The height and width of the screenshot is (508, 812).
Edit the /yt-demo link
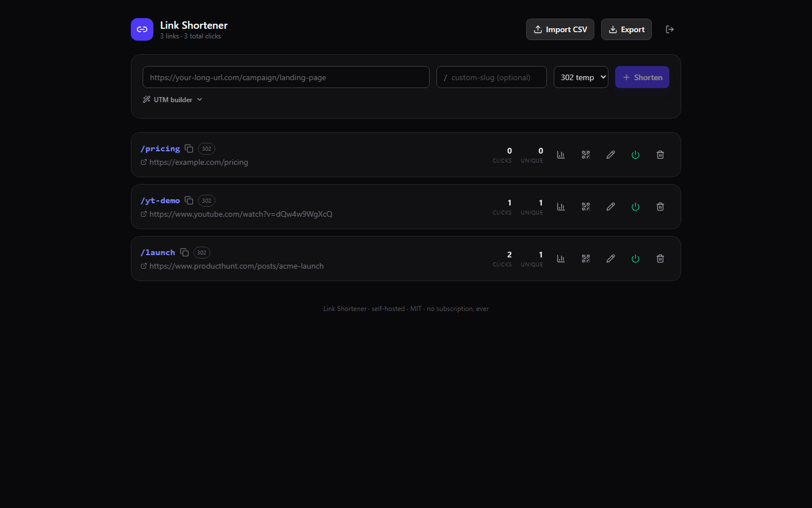(x=611, y=207)
